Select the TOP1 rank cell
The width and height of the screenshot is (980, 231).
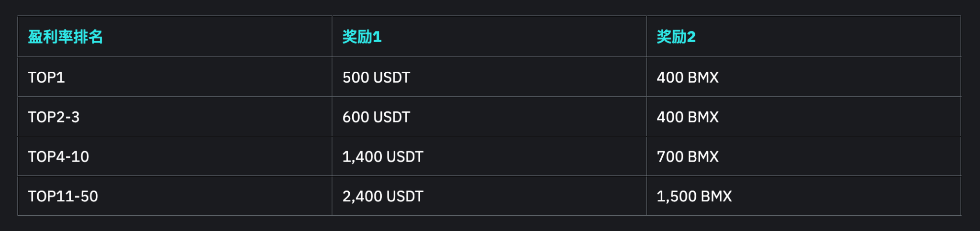tap(46, 77)
